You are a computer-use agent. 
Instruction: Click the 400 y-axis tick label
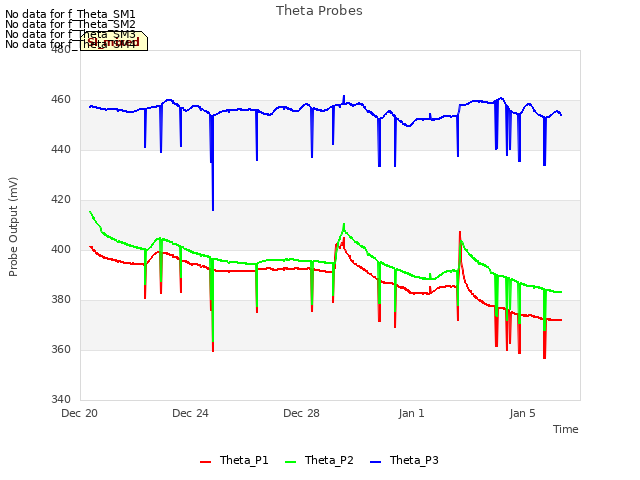coord(61,249)
